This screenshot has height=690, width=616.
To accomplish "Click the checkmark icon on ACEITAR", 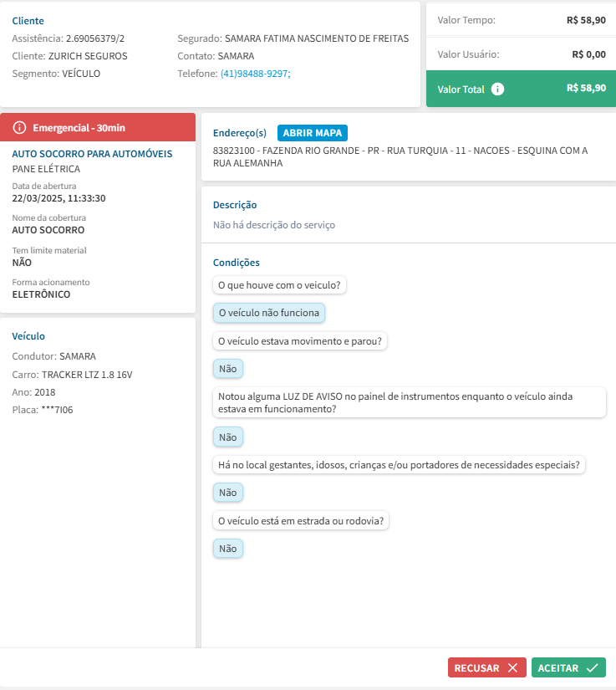I will coord(593,667).
